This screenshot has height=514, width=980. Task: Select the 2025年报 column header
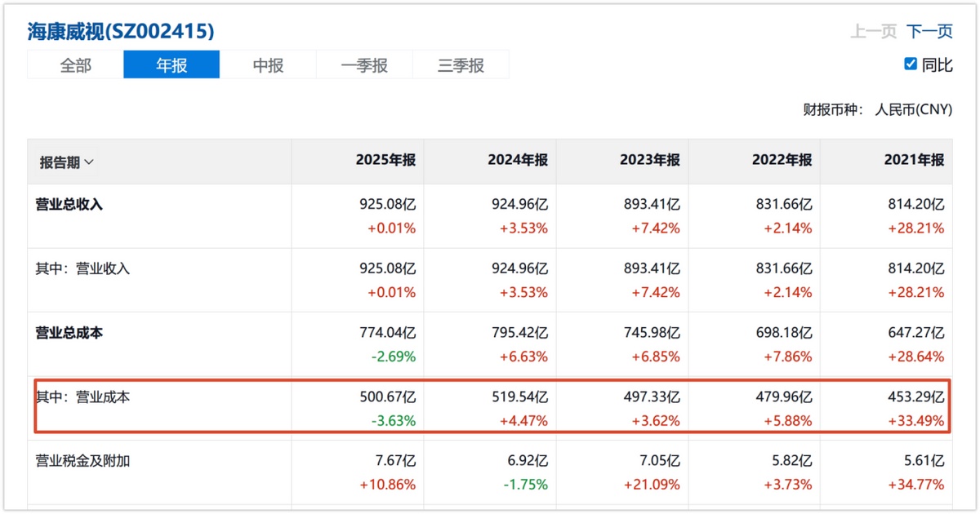pyautogui.click(x=385, y=160)
